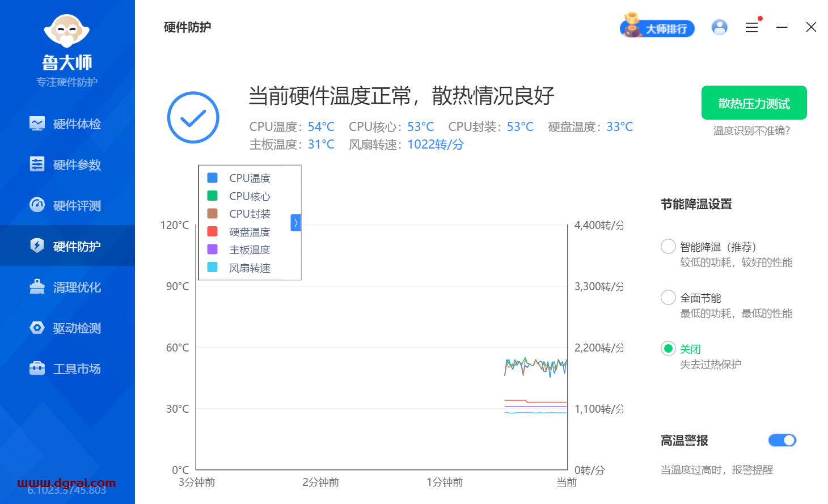
Task: Select the 硬件评测 benchmark icon
Action: click(37, 205)
